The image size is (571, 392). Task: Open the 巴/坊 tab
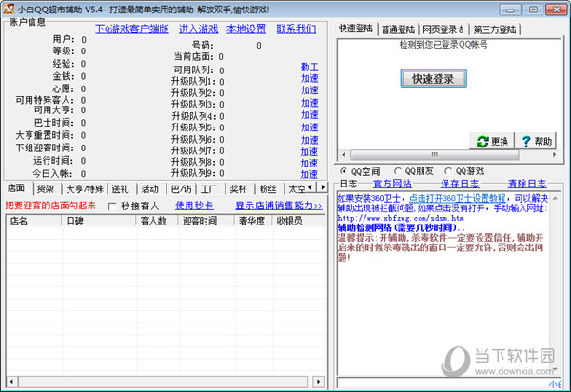tap(181, 189)
